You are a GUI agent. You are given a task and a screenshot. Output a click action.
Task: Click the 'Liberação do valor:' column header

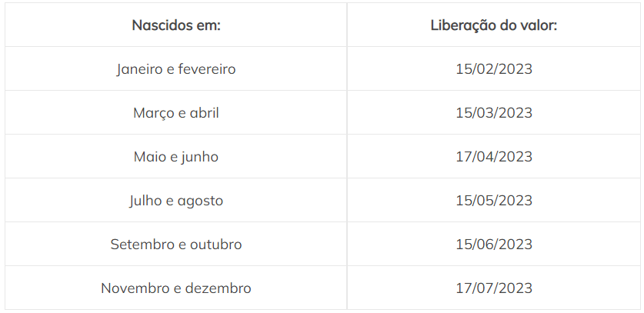[494, 25]
